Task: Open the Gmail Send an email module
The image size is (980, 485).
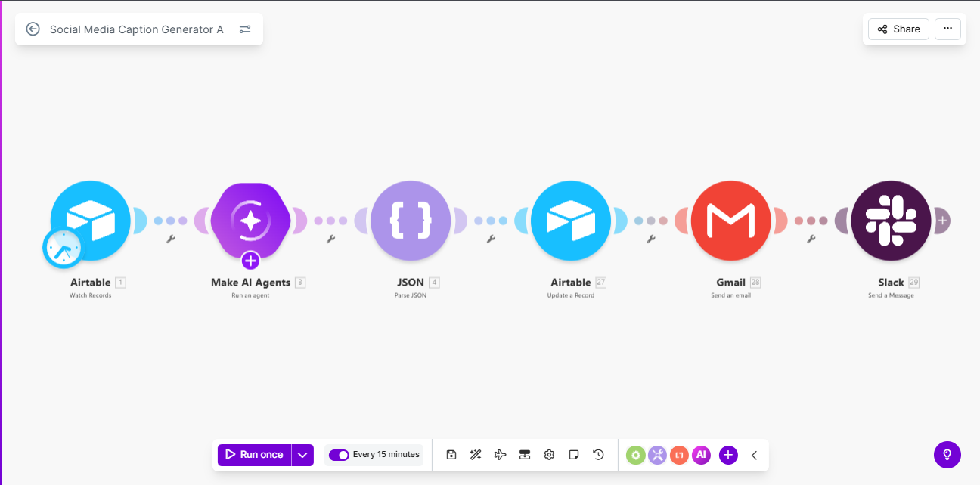Action: (731, 221)
